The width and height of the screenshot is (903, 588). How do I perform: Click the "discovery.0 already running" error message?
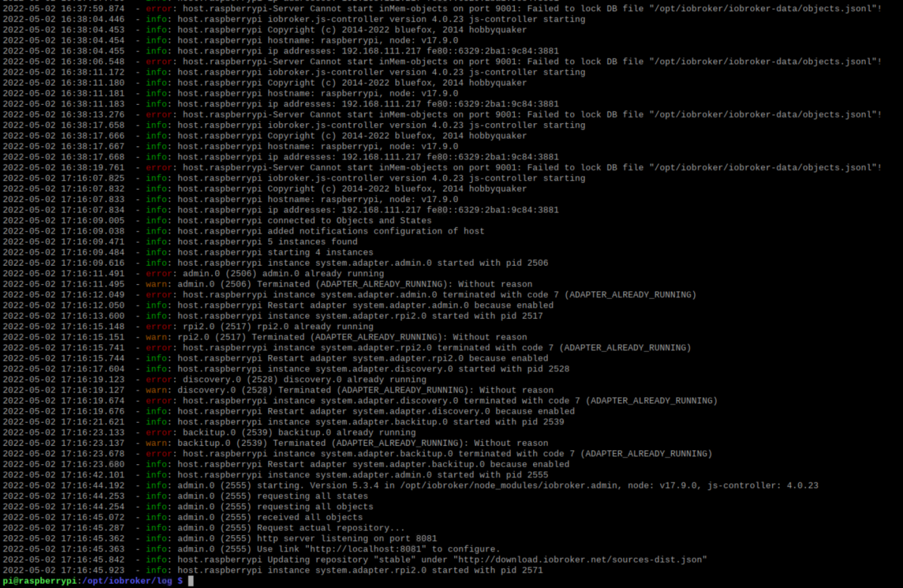coord(355,379)
